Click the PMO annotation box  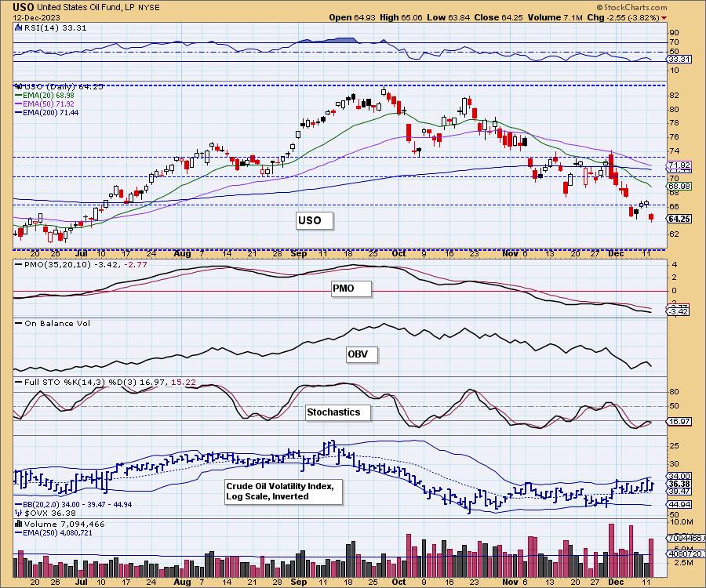pos(351,289)
